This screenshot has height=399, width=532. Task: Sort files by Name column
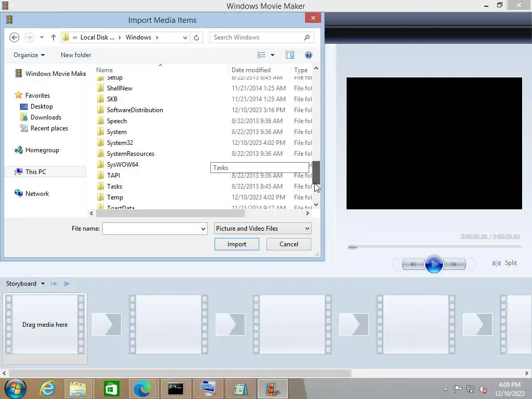(x=162, y=70)
